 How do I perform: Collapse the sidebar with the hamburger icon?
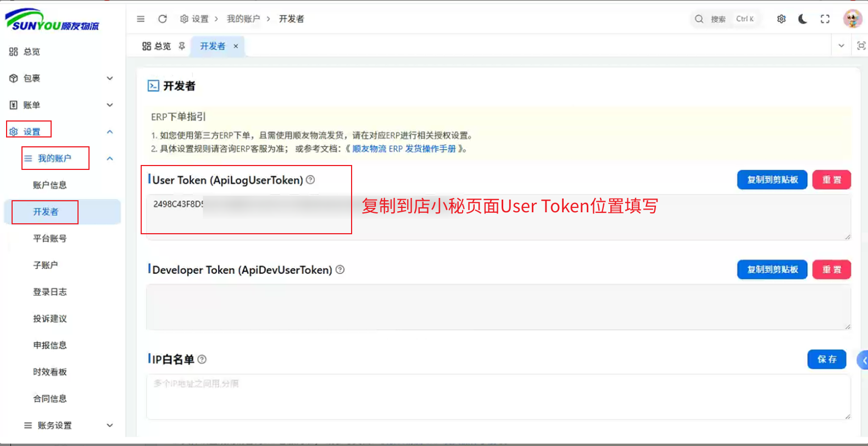[x=141, y=19]
